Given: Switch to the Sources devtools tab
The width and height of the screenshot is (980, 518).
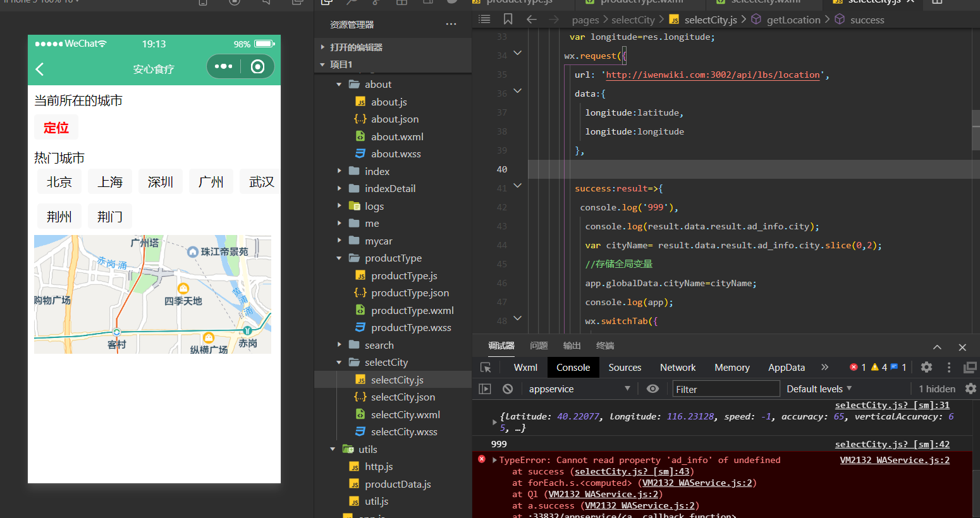Looking at the screenshot, I should pyautogui.click(x=625, y=368).
